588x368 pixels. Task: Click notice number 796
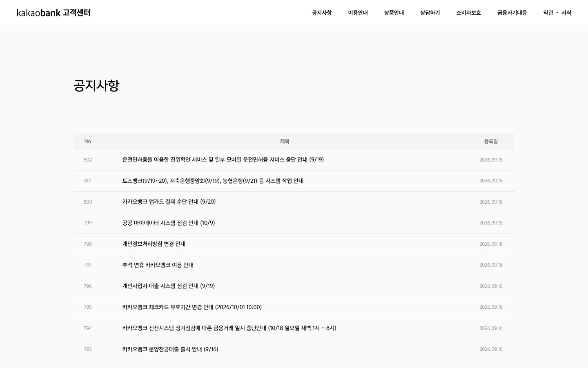[88, 286]
